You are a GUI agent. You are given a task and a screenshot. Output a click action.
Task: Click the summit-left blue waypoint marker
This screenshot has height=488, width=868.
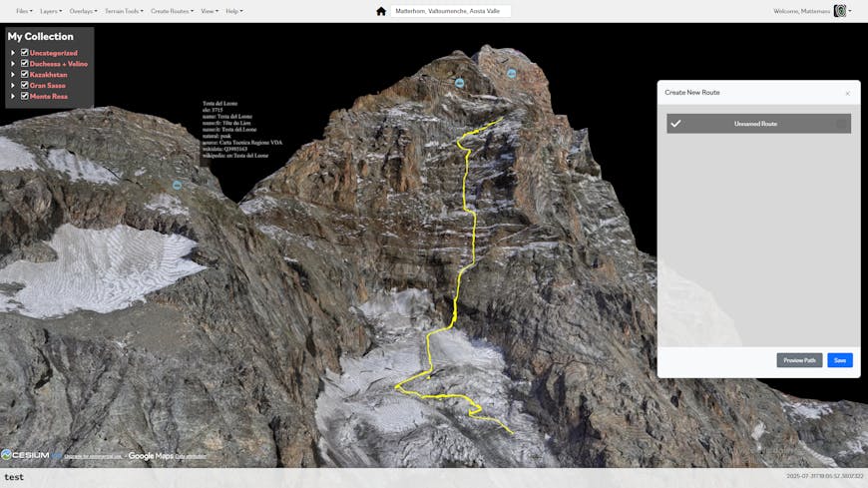click(x=460, y=83)
